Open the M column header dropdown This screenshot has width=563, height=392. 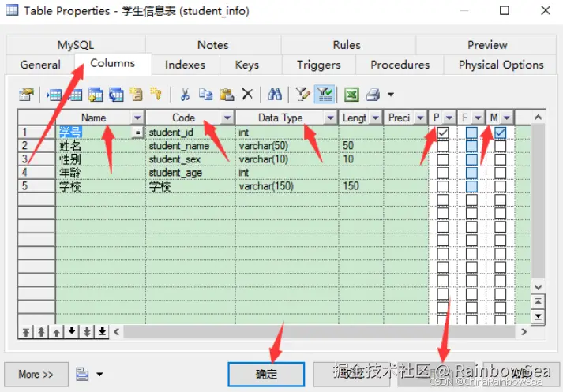coord(507,118)
